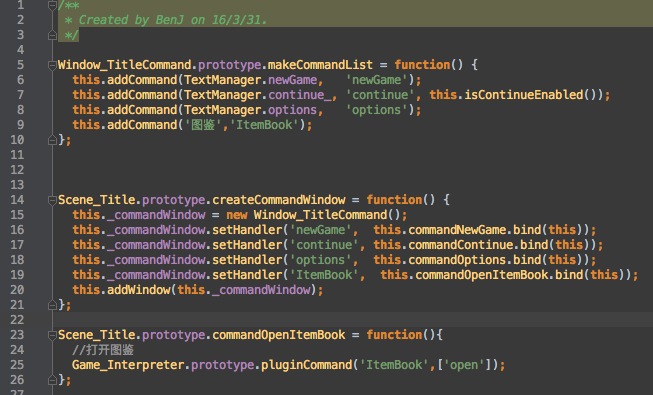Image resolution: width=653 pixels, height=395 pixels.
Task: Collapse the comment block fold marker on line 1
Action: [52, 5]
